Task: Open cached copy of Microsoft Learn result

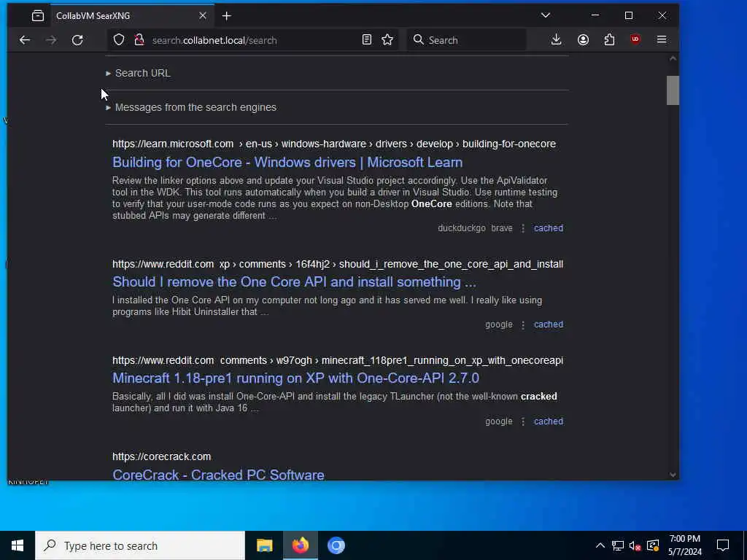Action: coord(549,228)
